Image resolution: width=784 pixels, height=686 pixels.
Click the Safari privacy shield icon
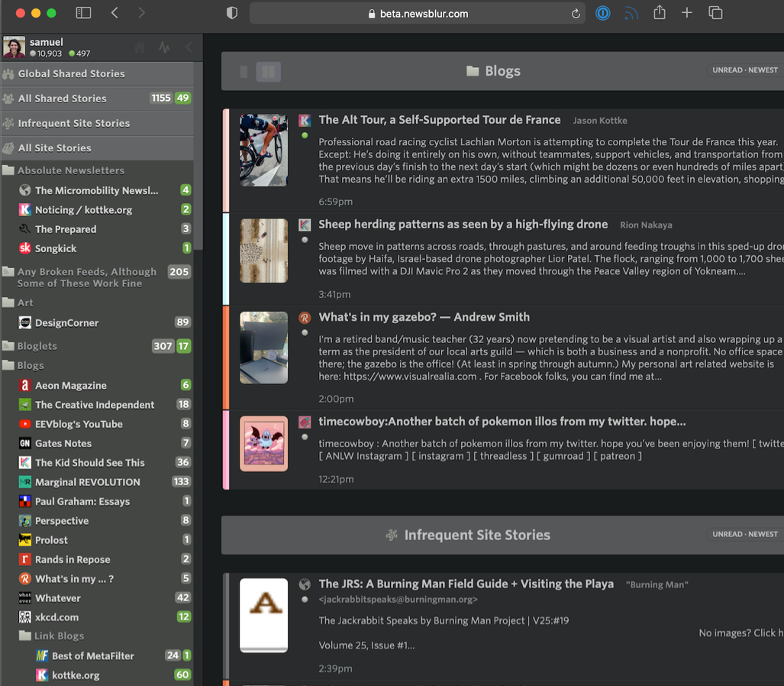click(x=232, y=13)
